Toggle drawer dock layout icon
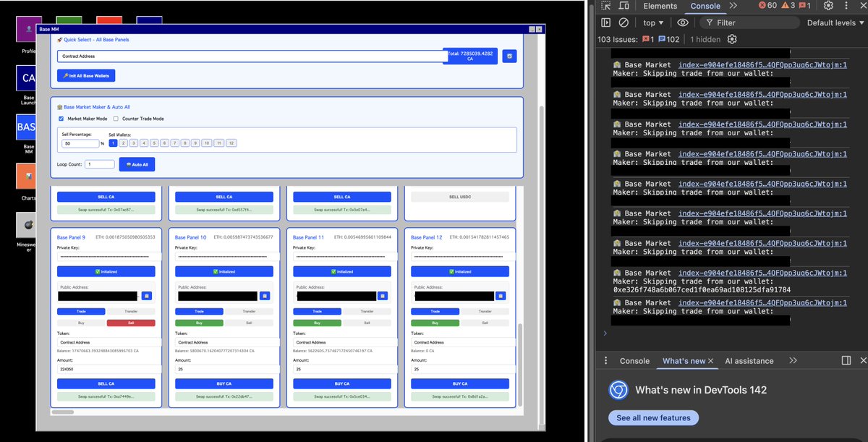This screenshot has width=868, height=442. pos(846,360)
